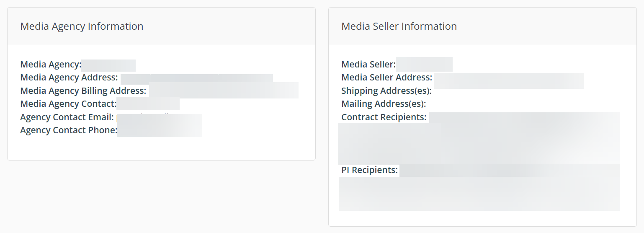Click the blurred Contract Recipients list area
The height and width of the screenshot is (233, 644).
click(479, 140)
